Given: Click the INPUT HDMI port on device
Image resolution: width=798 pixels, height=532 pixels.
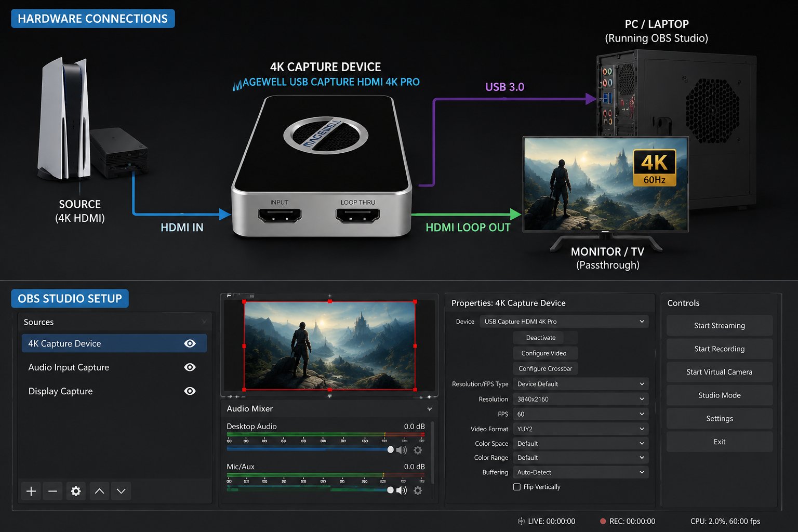Looking at the screenshot, I should 280,215.
